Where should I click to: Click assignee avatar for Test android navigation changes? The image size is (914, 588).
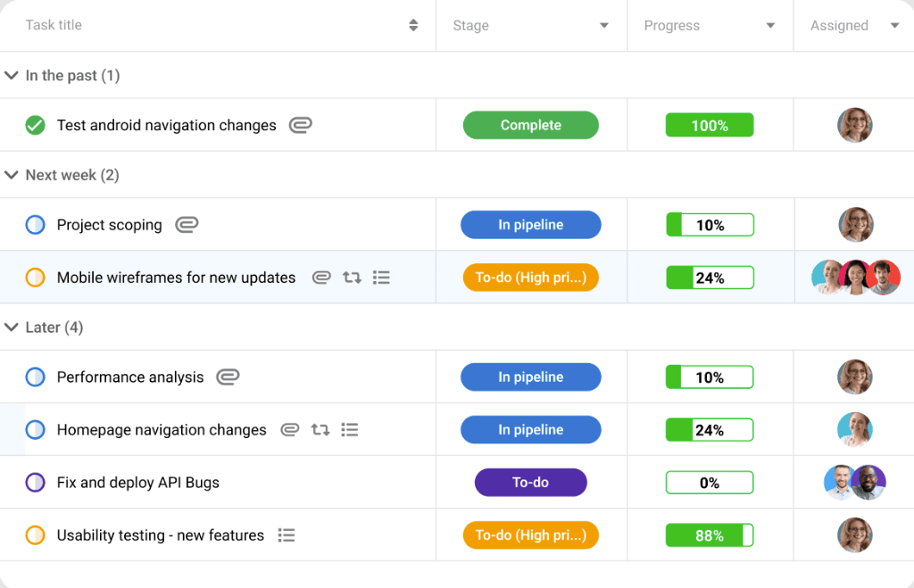(855, 125)
